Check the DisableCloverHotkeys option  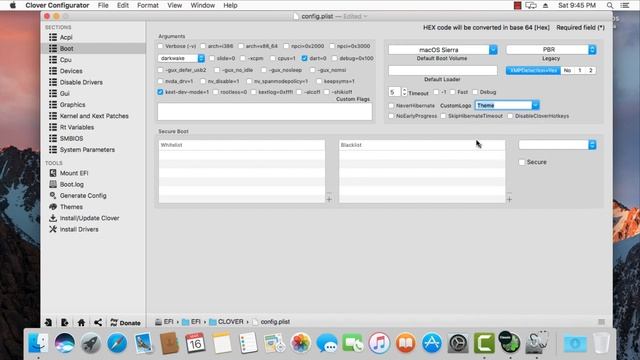click(510, 116)
